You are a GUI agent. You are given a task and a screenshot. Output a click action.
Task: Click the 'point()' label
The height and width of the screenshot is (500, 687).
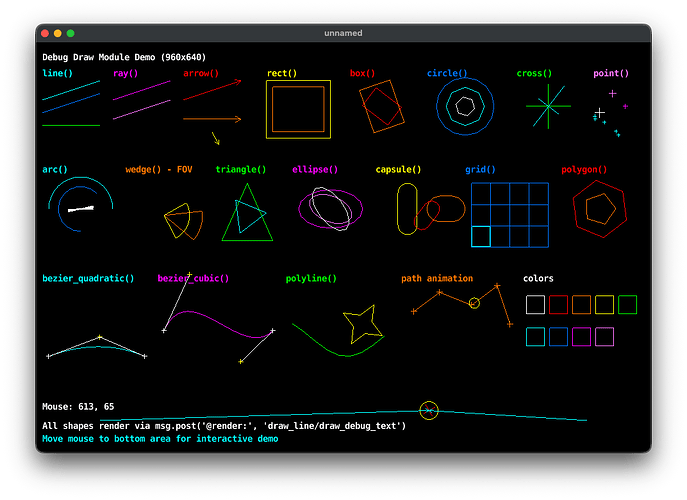611,73
